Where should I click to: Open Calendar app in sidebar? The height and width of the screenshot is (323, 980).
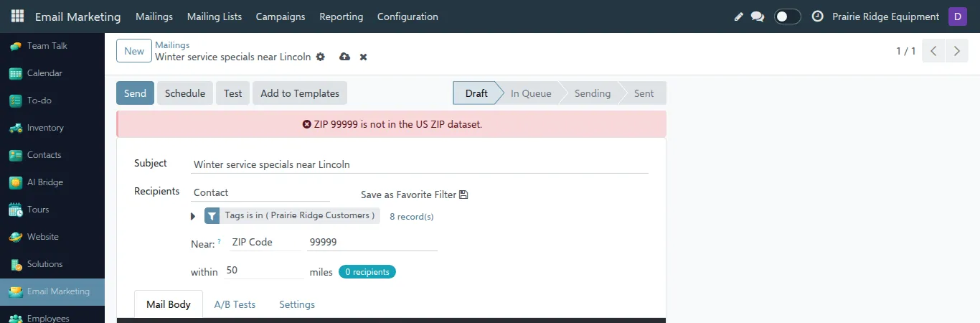pyautogui.click(x=52, y=73)
